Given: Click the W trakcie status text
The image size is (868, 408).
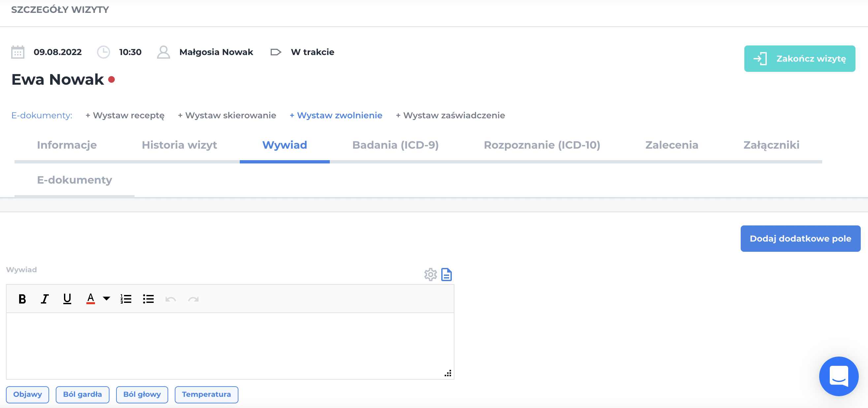Looking at the screenshot, I should click(x=312, y=52).
